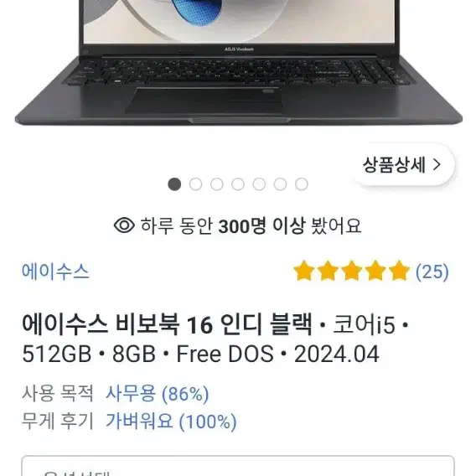Open the (25) review count link
This screenshot has height=476, width=476.
tap(432, 272)
